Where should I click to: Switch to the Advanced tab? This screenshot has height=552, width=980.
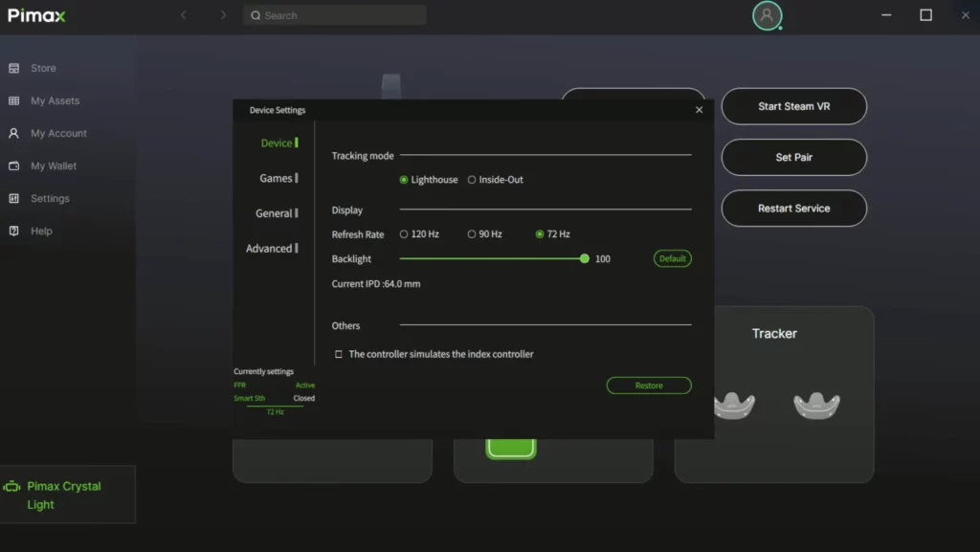click(x=271, y=248)
